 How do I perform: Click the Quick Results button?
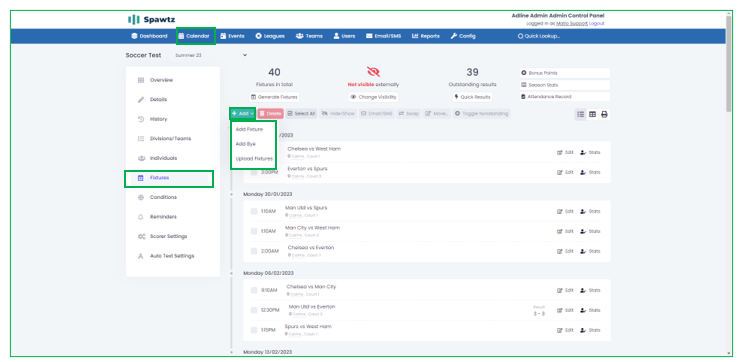pos(472,97)
